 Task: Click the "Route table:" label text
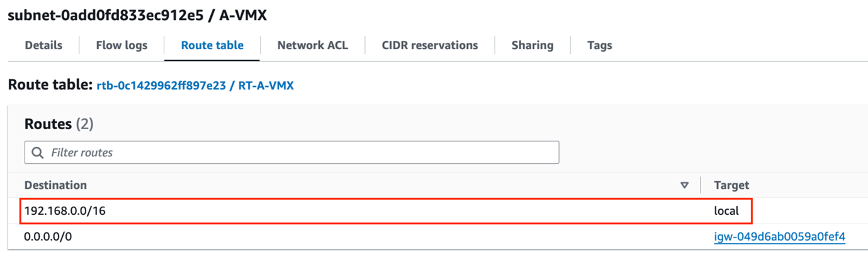(50, 84)
